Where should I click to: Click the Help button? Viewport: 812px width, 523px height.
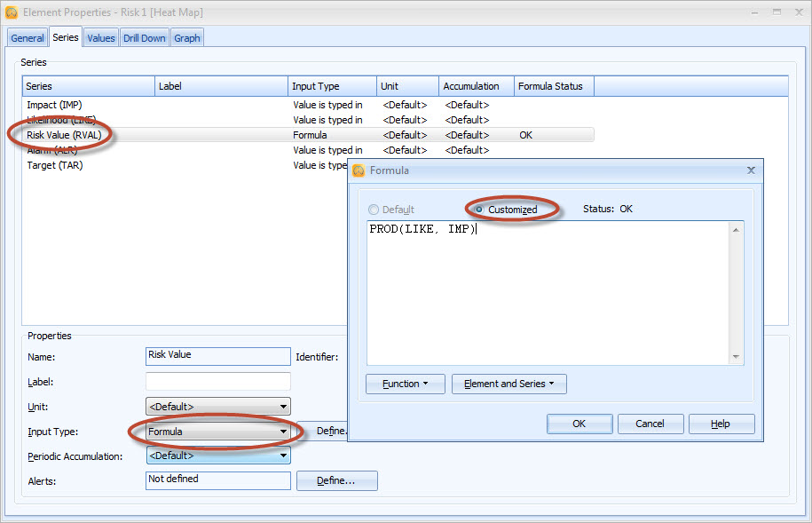721,424
